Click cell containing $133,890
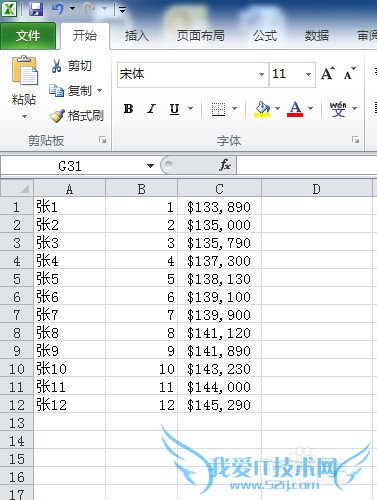Viewport: 377px width, 500px height. [x=220, y=207]
